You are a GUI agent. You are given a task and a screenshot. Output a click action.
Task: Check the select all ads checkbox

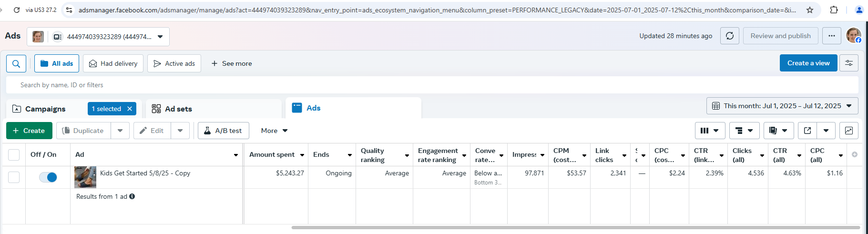click(x=14, y=155)
